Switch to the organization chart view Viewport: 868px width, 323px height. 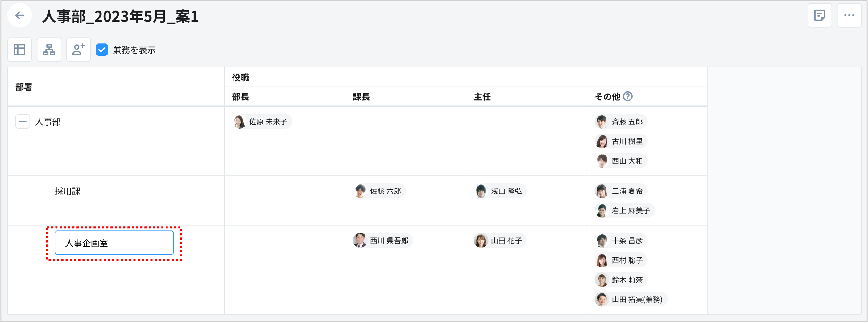(49, 50)
